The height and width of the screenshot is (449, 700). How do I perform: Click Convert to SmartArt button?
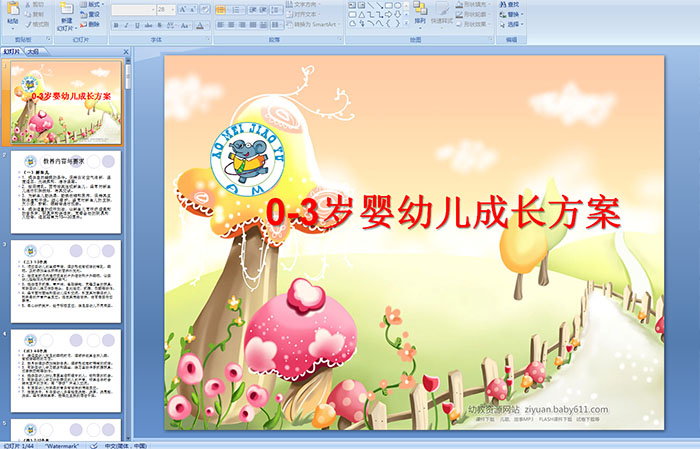[x=313, y=24]
